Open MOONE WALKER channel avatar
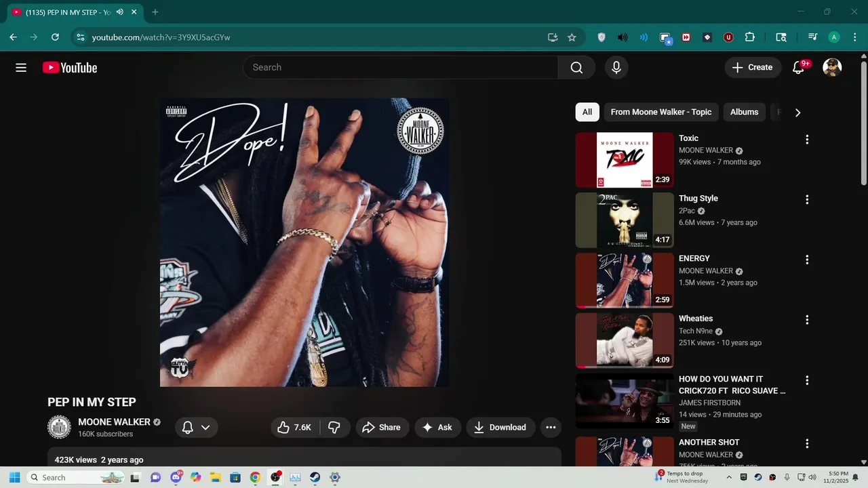 point(59,427)
